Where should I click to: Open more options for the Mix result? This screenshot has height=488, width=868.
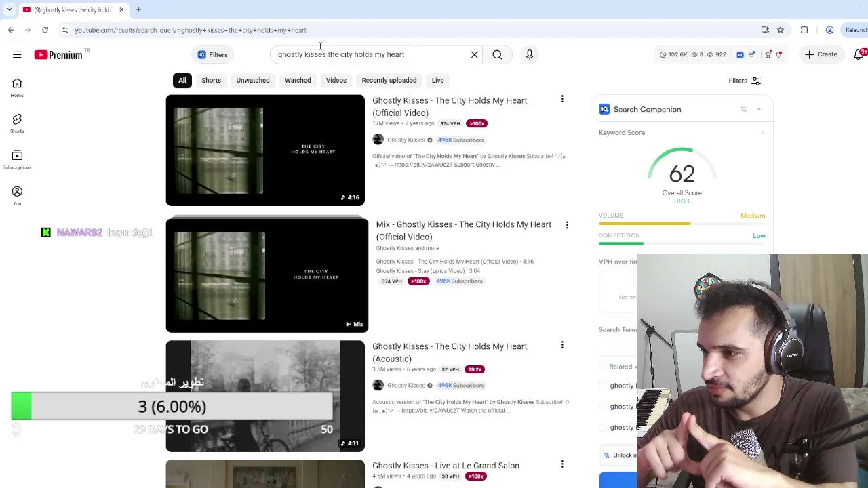coord(567,225)
